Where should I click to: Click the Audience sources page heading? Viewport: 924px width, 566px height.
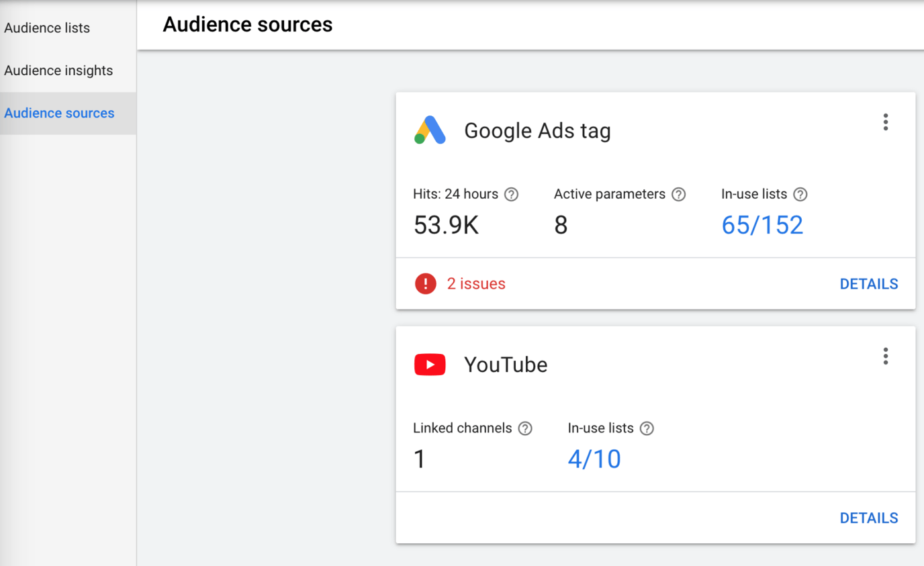[x=248, y=25]
